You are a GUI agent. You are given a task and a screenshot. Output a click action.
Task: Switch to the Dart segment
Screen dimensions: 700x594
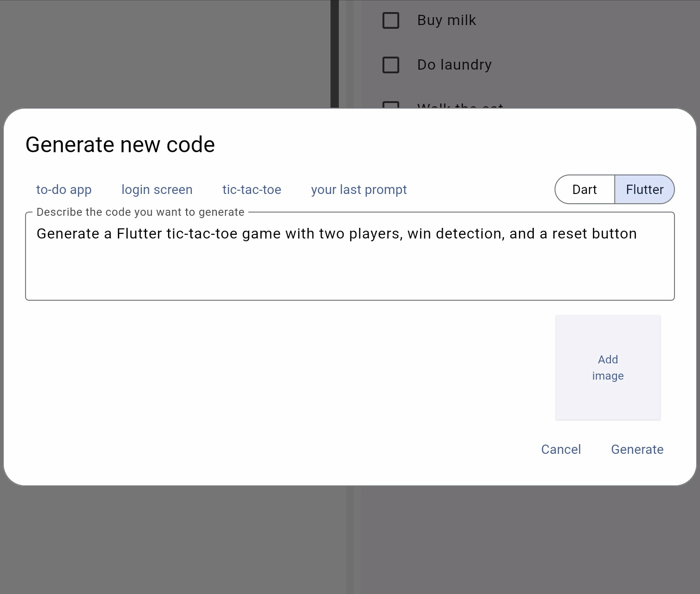[x=584, y=189]
